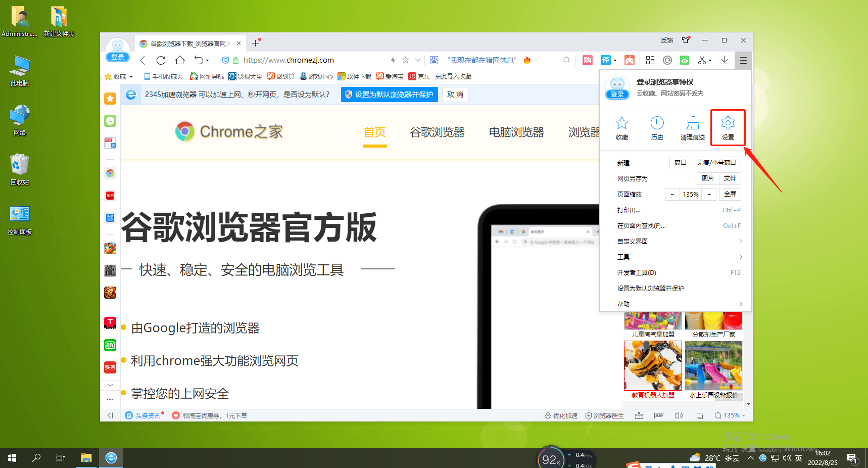Open sidebar Chrome icon
This screenshot has width=868, height=468.
(x=110, y=173)
